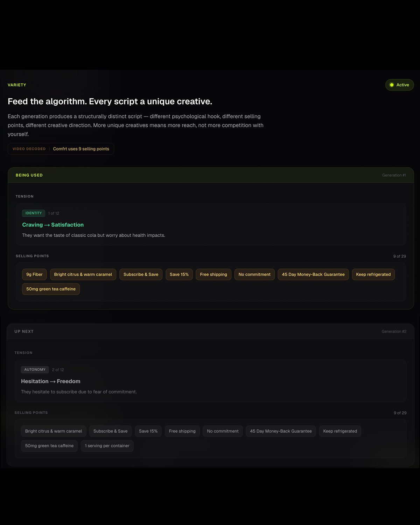420x525 pixels.
Task: Click 'Bright citrus & warm caramel' in Up Next
Action: [54, 431]
